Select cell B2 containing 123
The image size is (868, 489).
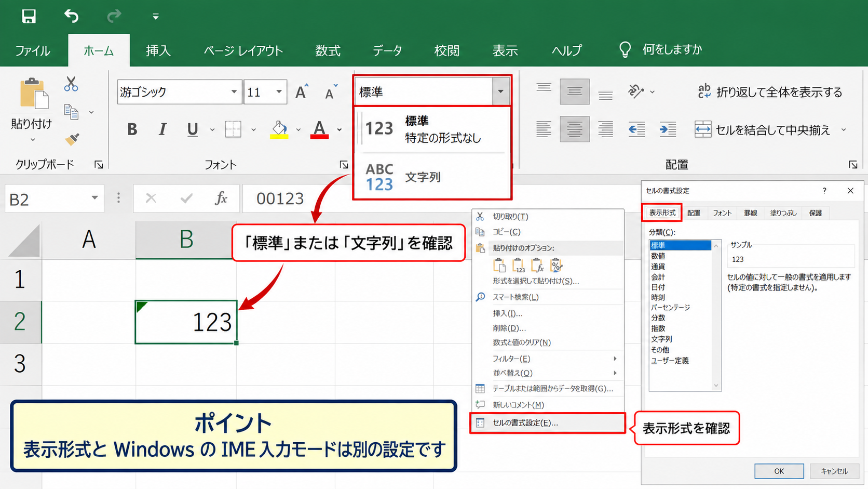point(186,322)
